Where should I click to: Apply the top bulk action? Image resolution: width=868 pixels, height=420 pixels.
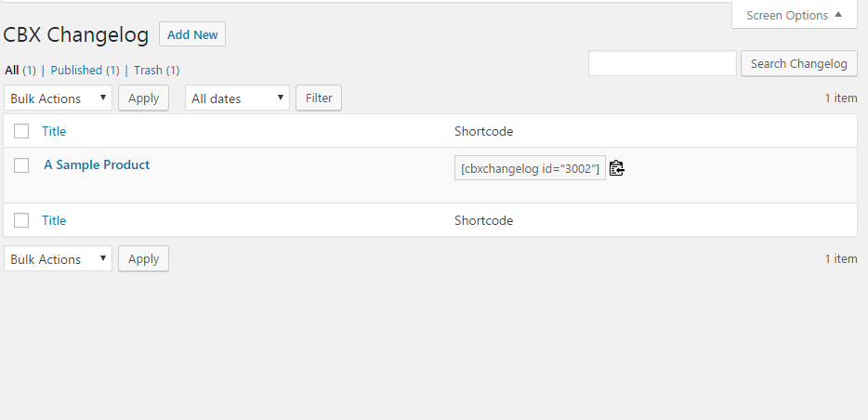click(143, 98)
